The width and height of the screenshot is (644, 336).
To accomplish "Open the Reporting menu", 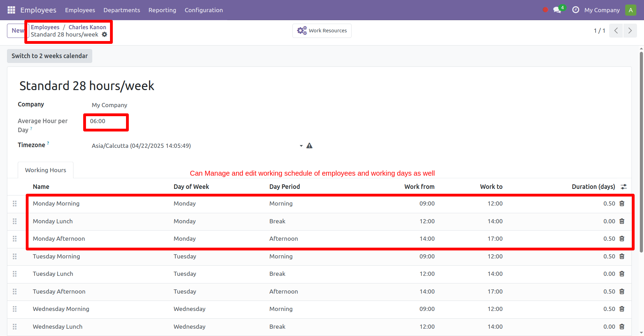I will pyautogui.click(x=162, y=10).
